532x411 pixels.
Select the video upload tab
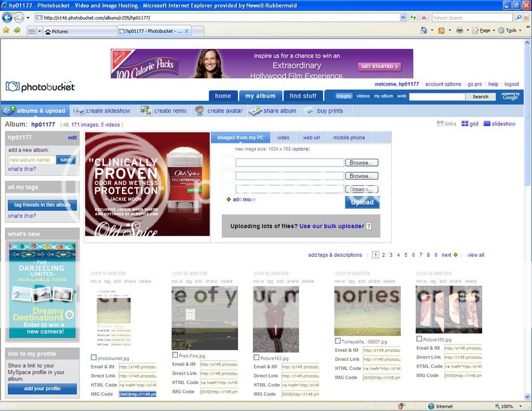283,138
